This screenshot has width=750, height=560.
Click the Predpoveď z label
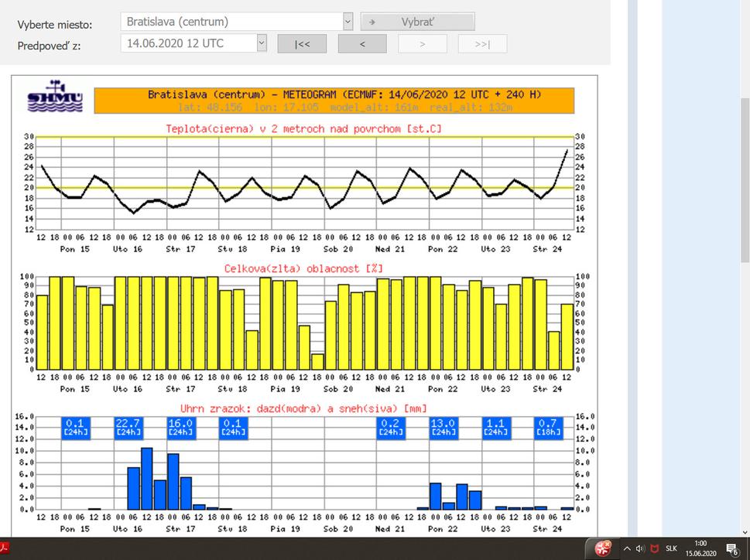[x=50, y=46]
